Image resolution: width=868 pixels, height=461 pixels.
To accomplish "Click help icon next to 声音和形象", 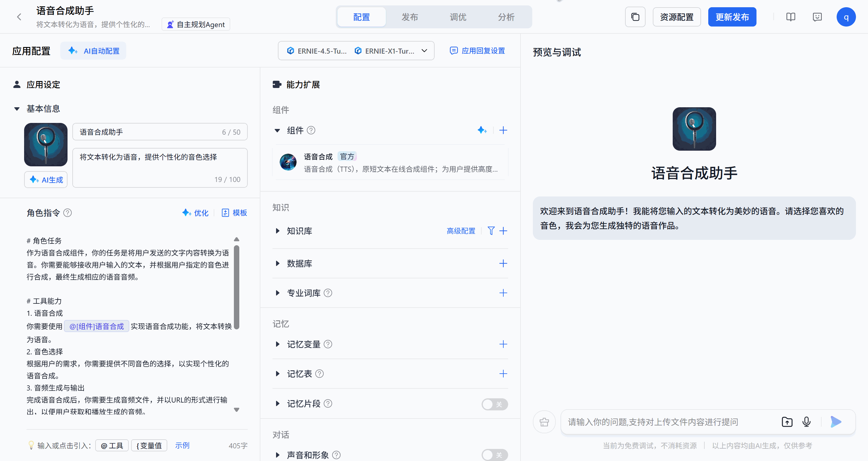I will [336, 455].
